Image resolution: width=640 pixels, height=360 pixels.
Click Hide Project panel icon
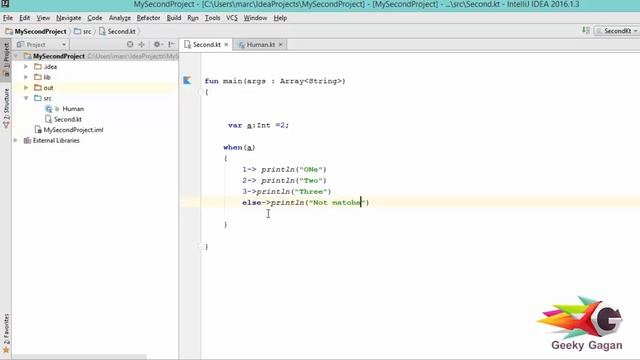[x=171, y=44]
